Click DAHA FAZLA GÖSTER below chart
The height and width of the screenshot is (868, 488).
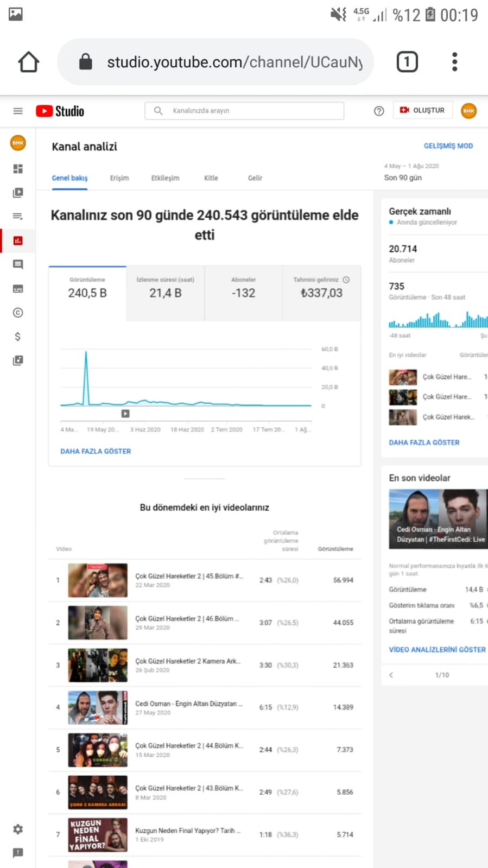(96, 451)
